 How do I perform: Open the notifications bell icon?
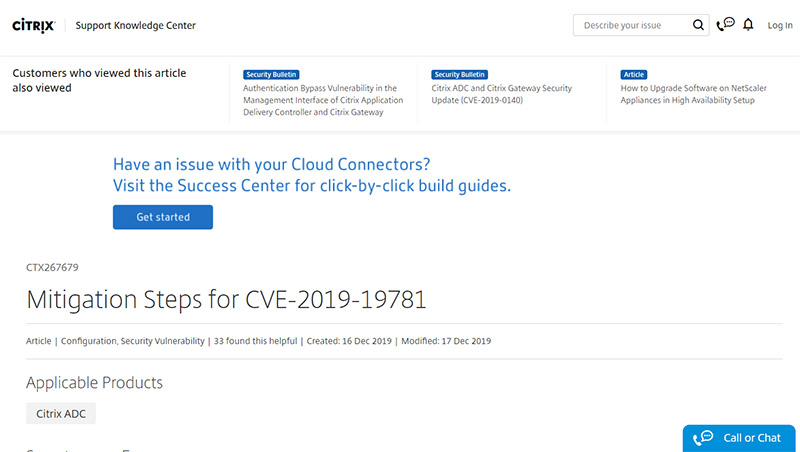coord(748,24)
